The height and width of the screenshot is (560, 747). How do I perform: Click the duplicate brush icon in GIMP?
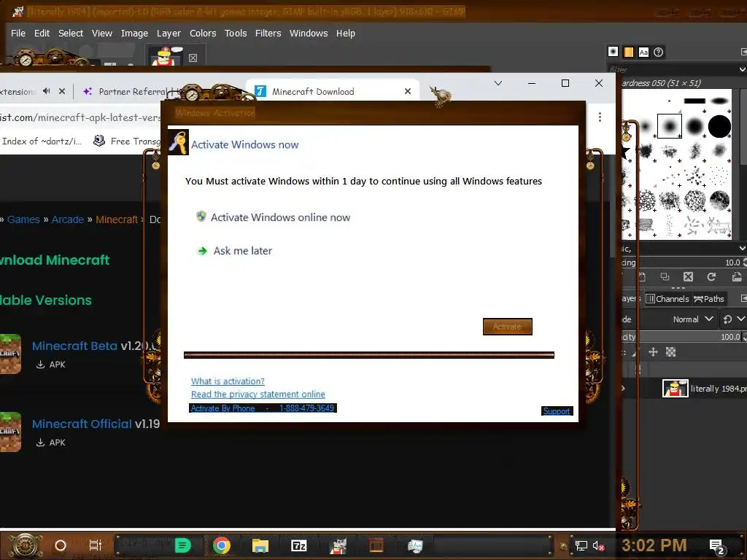[665, 276]
